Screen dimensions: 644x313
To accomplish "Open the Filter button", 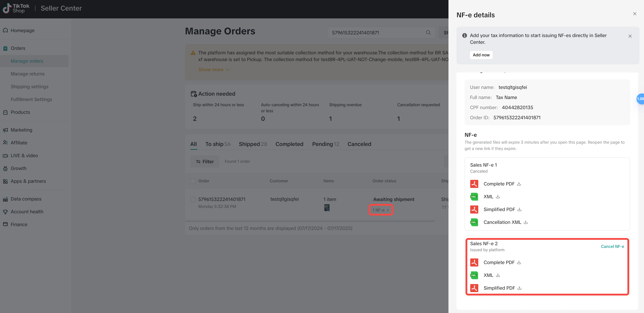I will click(205, 161).
